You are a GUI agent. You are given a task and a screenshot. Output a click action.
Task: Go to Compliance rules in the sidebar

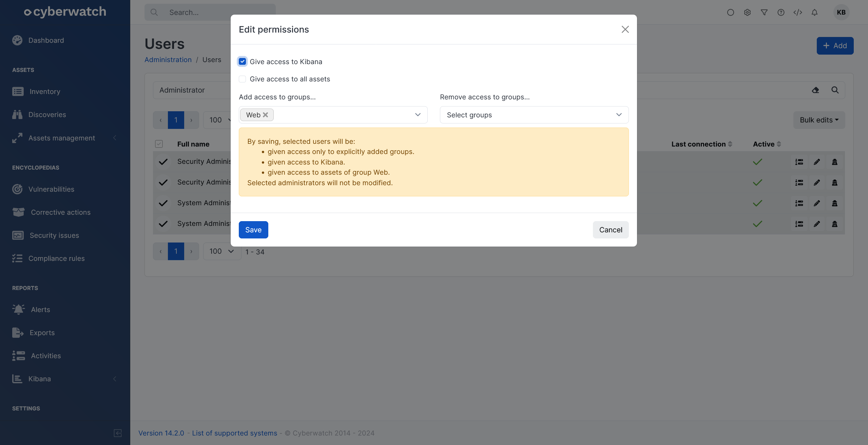point(56,258)
